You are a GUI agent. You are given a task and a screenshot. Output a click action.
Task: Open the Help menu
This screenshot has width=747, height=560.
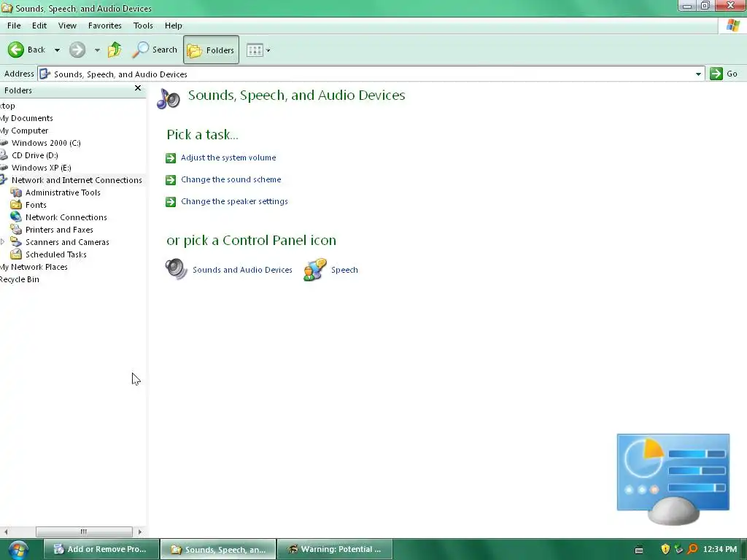[x=174, y=26]
